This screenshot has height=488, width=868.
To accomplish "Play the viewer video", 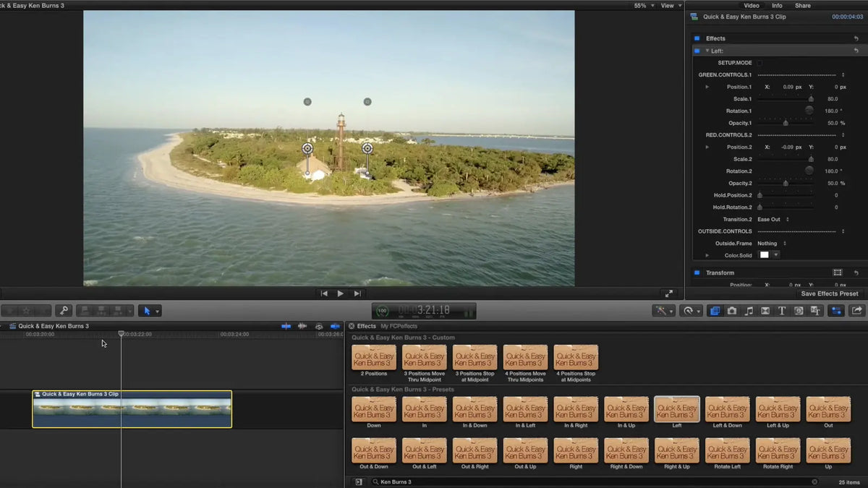I will [341, 294].
